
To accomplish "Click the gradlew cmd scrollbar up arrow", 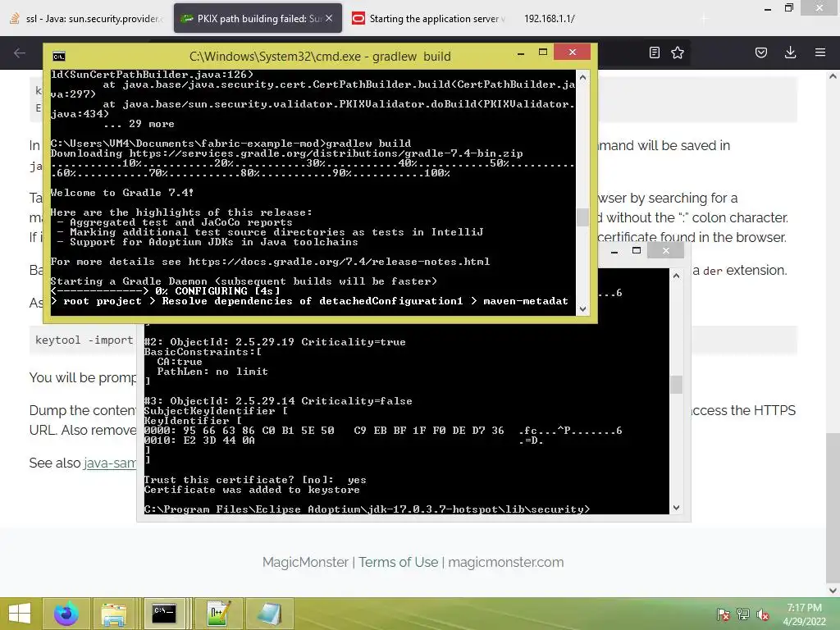I will pos(583,78).
